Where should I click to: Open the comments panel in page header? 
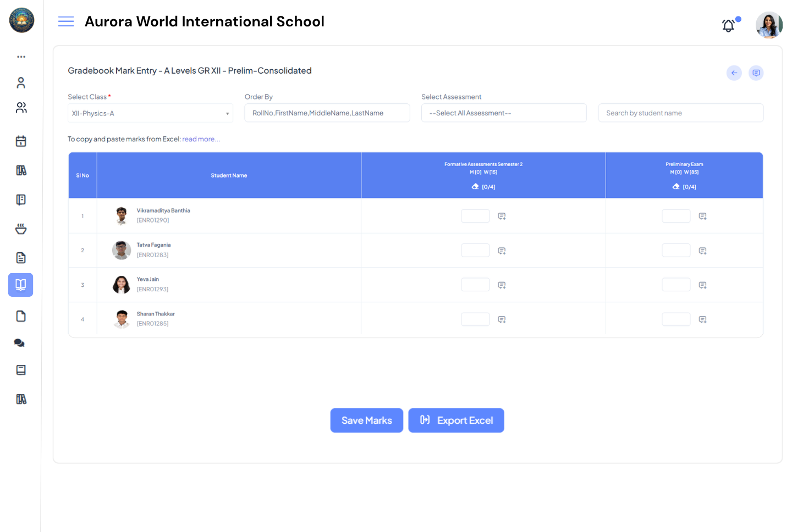tap(756, 73)
